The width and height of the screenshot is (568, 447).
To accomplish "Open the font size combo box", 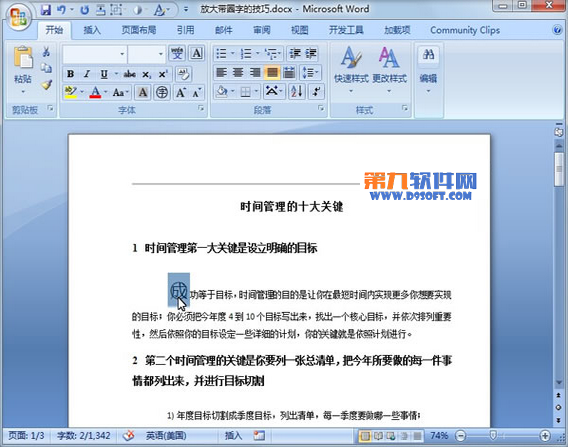I will tap(146, 54).
